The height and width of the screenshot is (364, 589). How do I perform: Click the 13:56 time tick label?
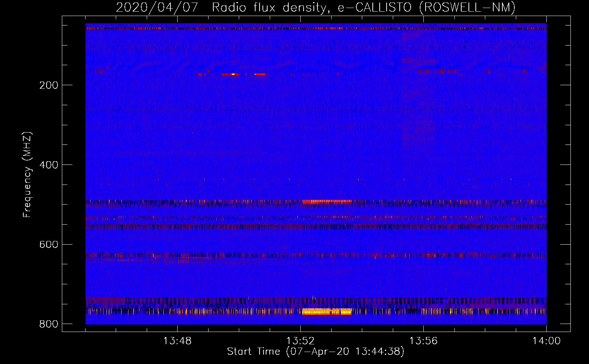(x=423, y=341)
